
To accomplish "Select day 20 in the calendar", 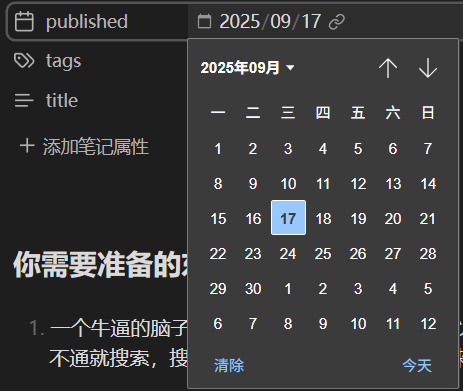I will point(393,219).
